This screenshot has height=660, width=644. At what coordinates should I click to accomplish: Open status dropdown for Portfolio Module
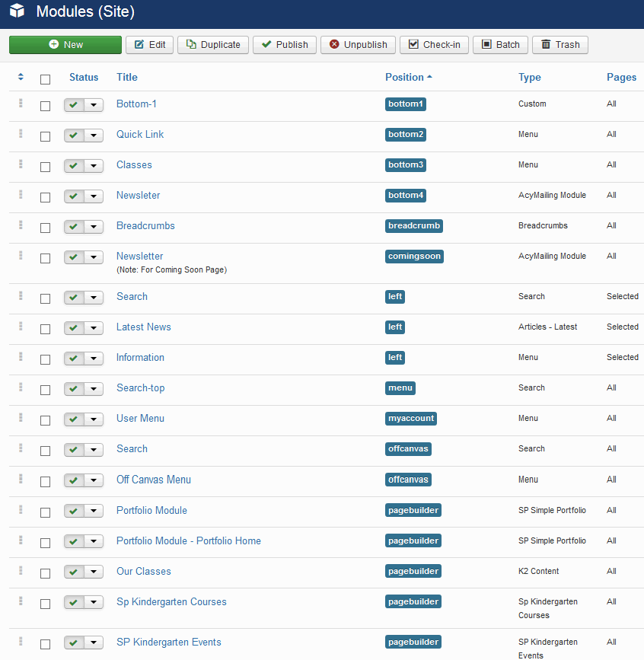coord(94,512)
